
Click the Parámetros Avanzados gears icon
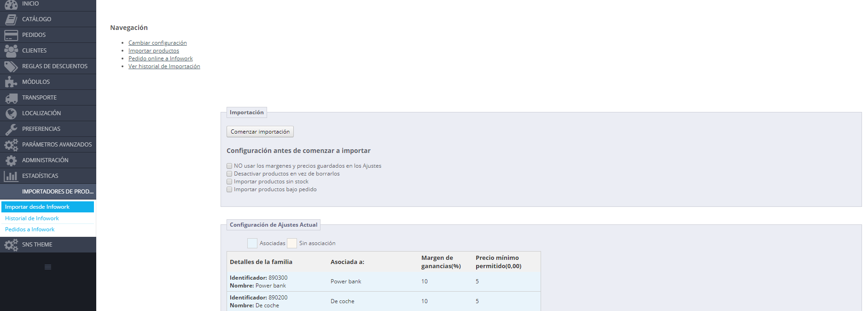[x=11, y=145]
